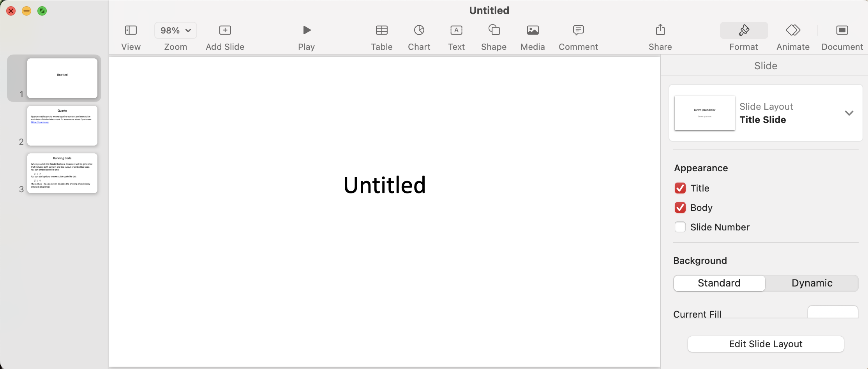The height and width of the screenshot is (369, 868).
Task: Switch to the Animate inspector tab
Action: (x=793, y=30)
